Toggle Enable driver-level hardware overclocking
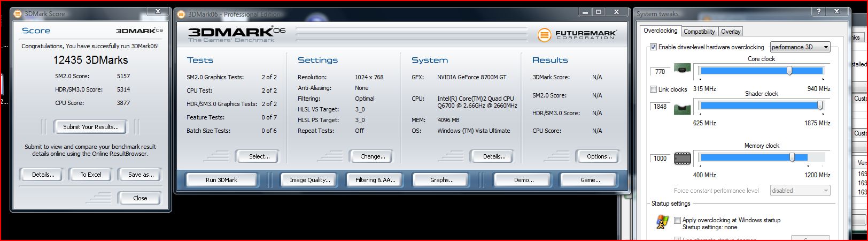The image size is (868, 241). [653, 47]
